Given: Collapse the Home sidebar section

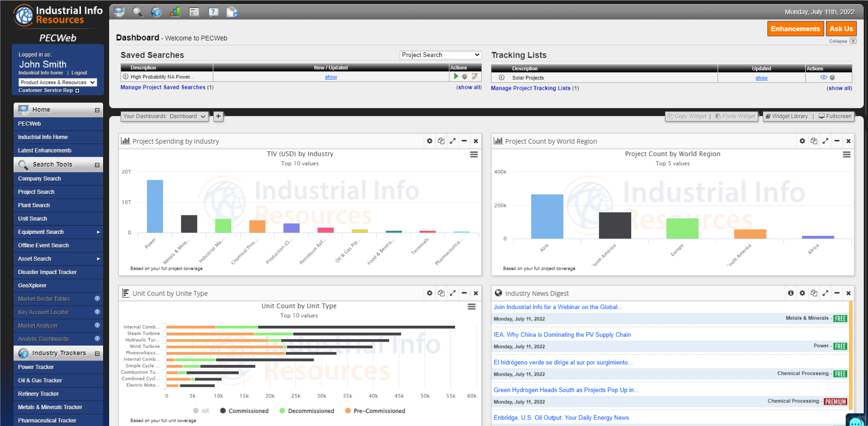Looking at the screenshot, I should [97, 110].
